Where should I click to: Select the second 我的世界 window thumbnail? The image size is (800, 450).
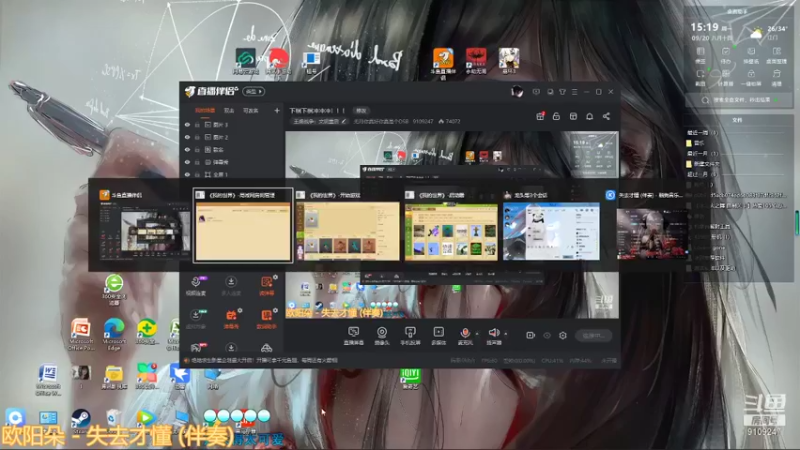tap(348, 225)
